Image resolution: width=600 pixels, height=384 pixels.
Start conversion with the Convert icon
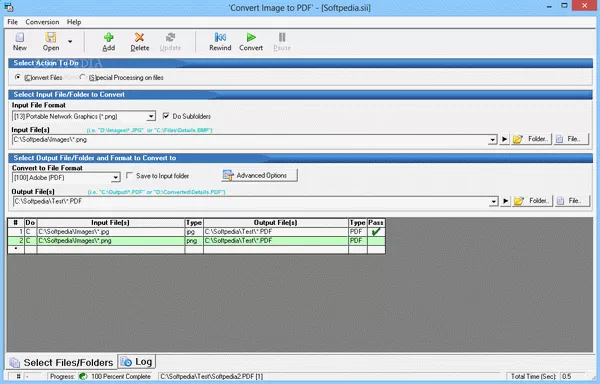point(251,37)
